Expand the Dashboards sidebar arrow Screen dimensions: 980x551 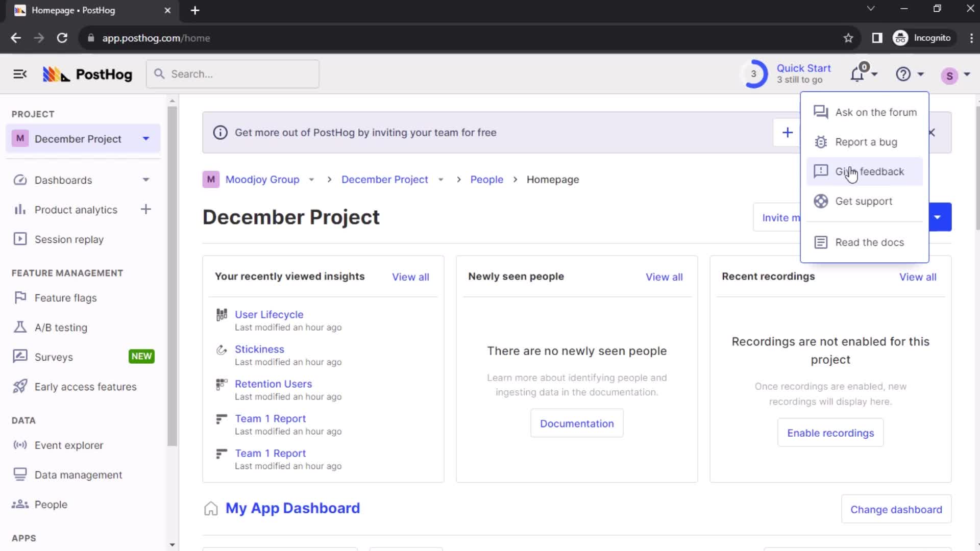click(x=146, y=180)
